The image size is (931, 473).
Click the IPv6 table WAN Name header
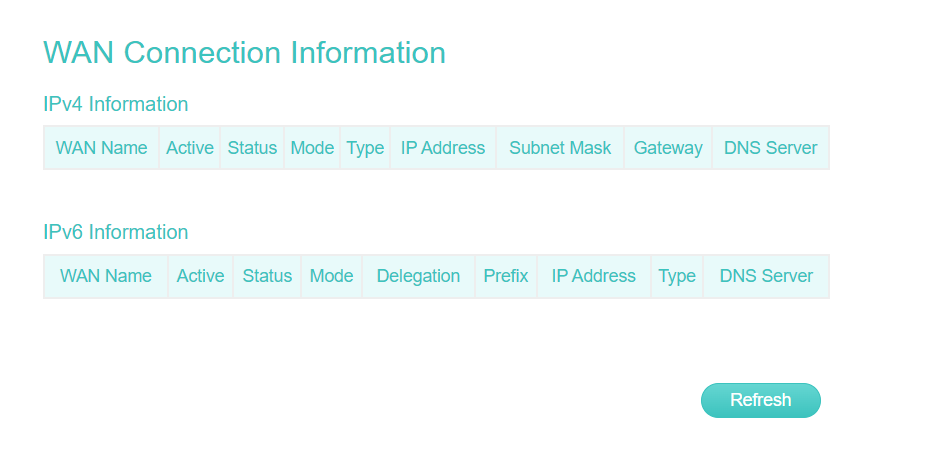pos(106,276)
